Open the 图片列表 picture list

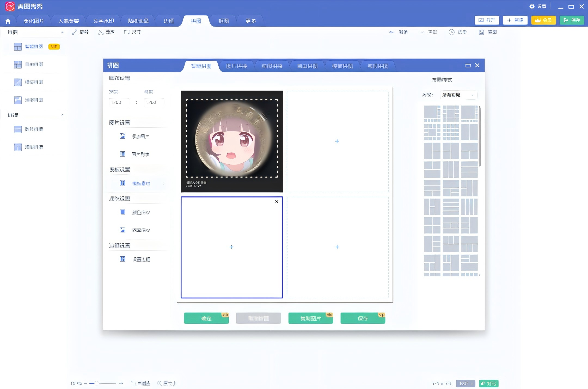135,154
